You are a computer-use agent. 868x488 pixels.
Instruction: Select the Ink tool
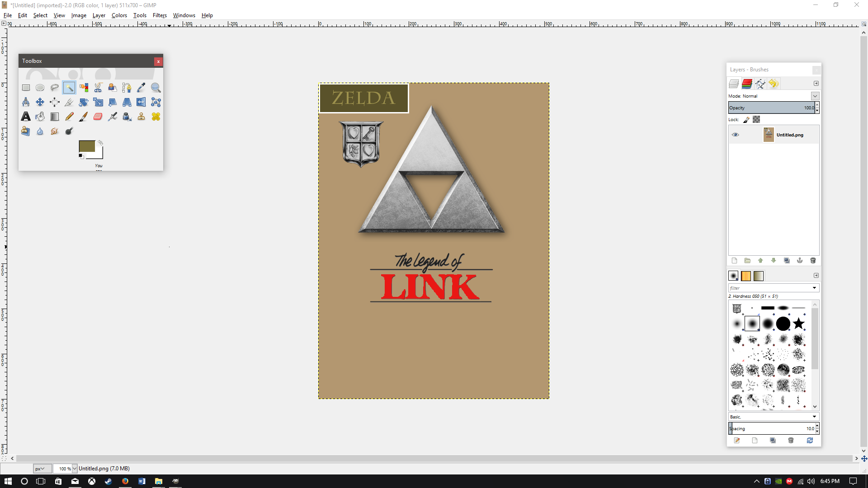(127, 117)
